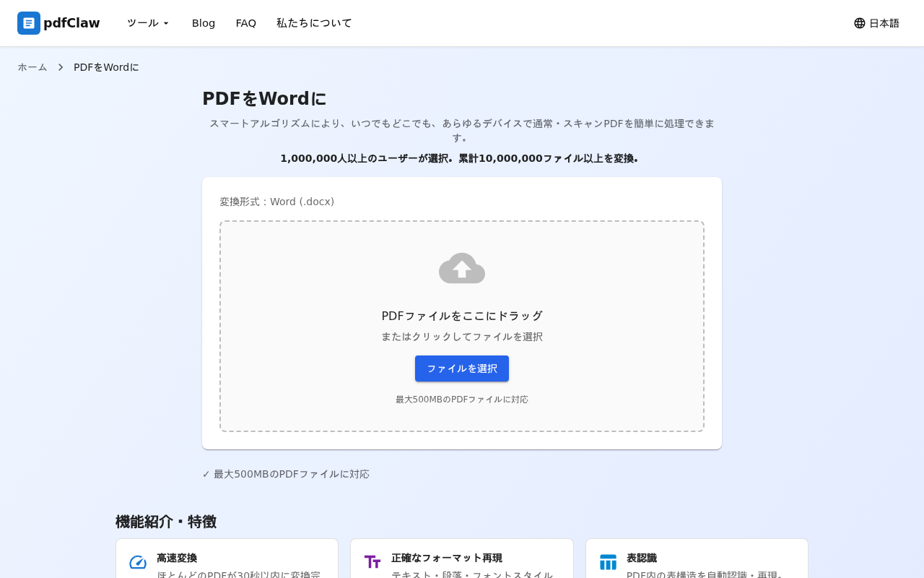This screenshot has width=924, height=578.
Task: Open the ツール dropdown menu
Action: click(x=147, y=22)
